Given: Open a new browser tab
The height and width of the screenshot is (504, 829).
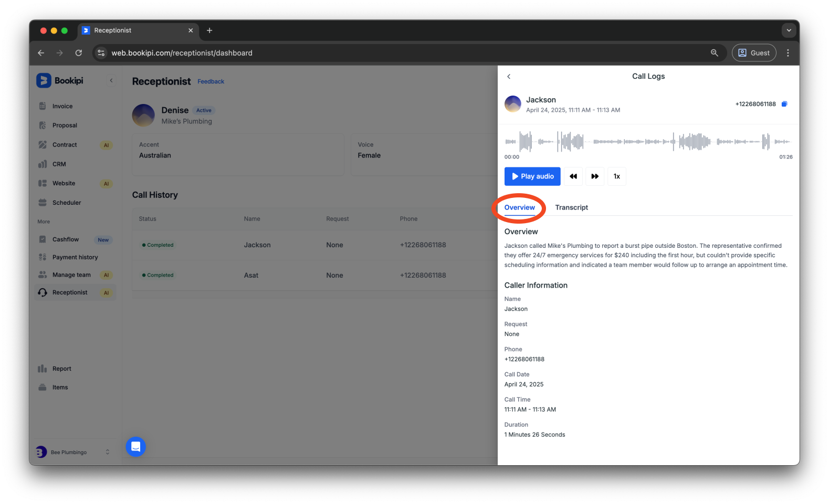Looking at the screenshot, I should click(x=209, y=30).
